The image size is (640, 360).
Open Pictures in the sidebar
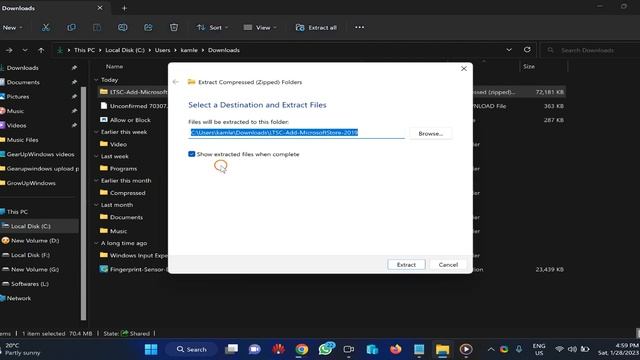point(18,96)
